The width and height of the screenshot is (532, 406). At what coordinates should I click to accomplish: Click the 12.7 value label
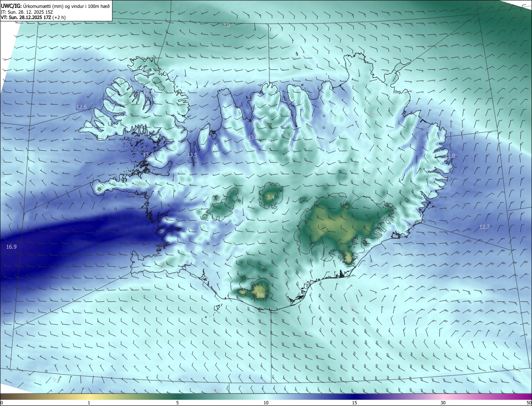(x=485, y=227)
